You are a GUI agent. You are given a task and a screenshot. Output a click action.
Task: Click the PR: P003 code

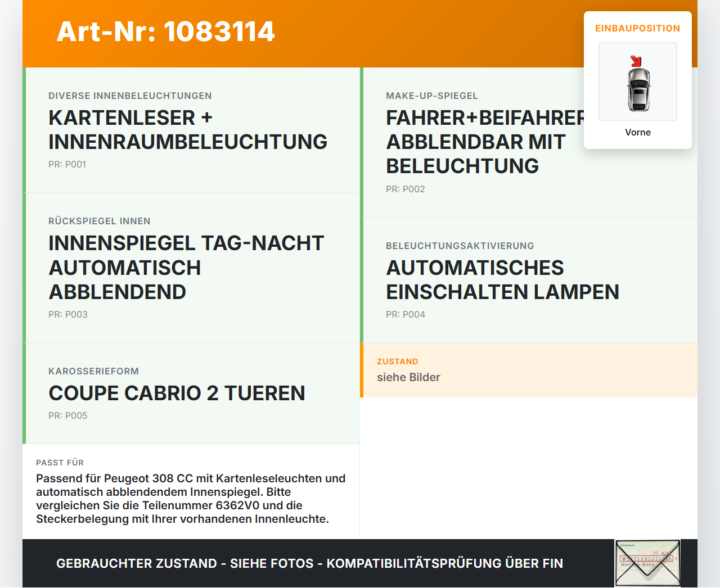(x=67, y=315)
